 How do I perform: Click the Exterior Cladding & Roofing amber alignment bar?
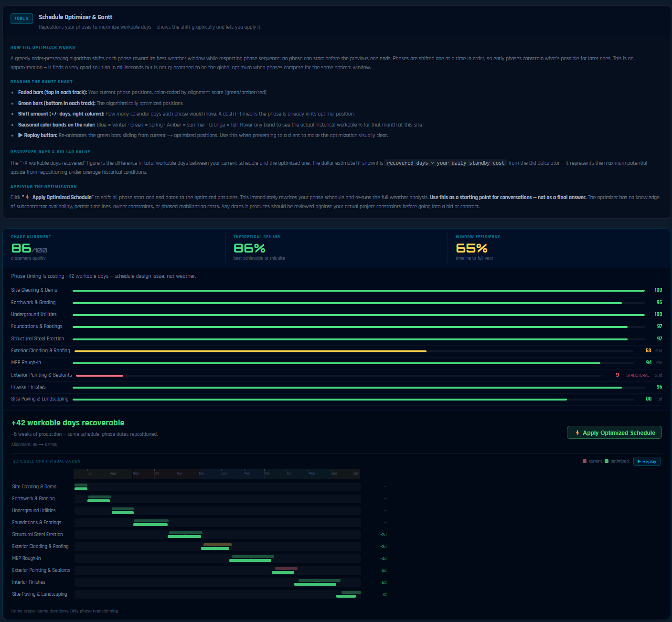[250, 351]
